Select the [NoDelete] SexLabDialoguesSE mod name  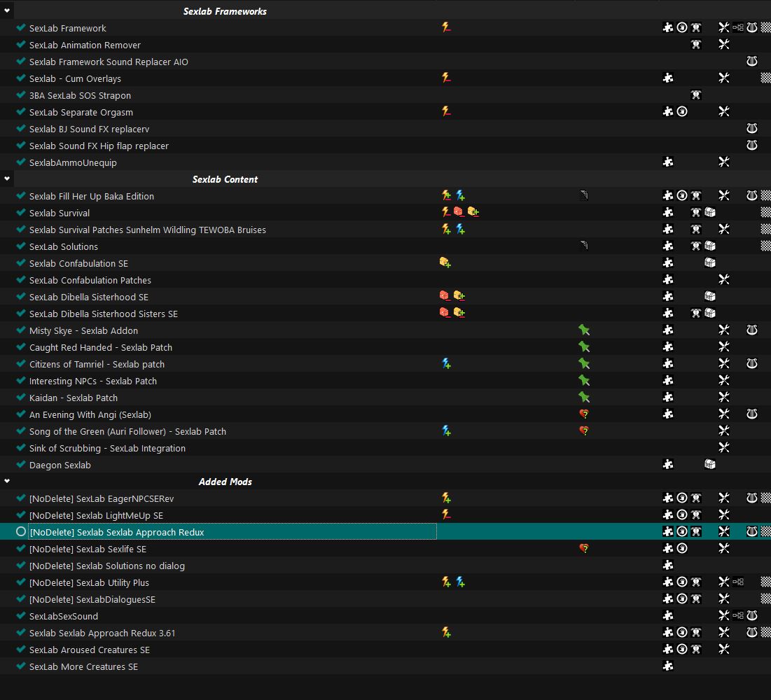(x=92, y=599)
